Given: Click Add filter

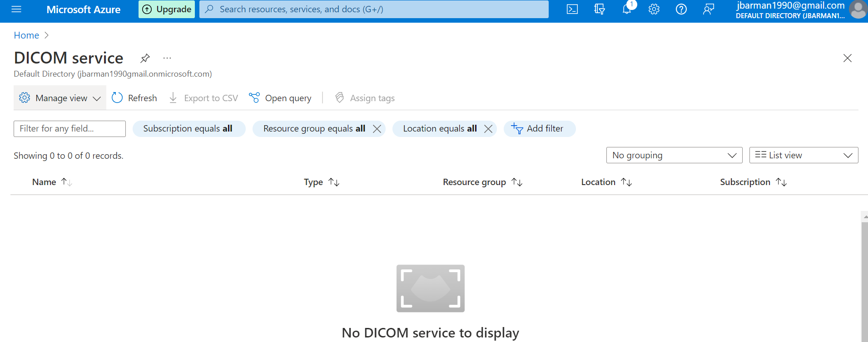Looking at the screenshot, I should tap(540, 129).
